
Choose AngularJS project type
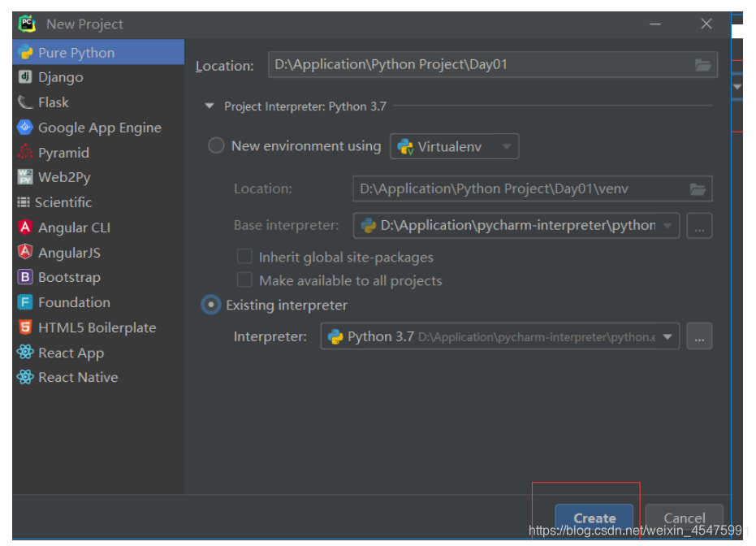pos(98,252)
